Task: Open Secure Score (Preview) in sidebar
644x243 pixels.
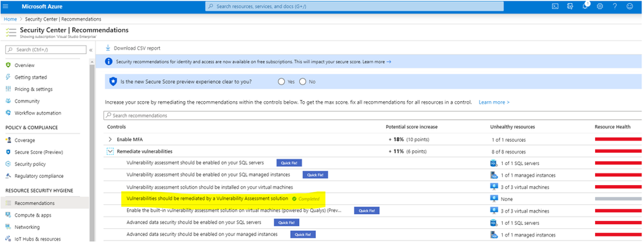Action: (39, 152)
